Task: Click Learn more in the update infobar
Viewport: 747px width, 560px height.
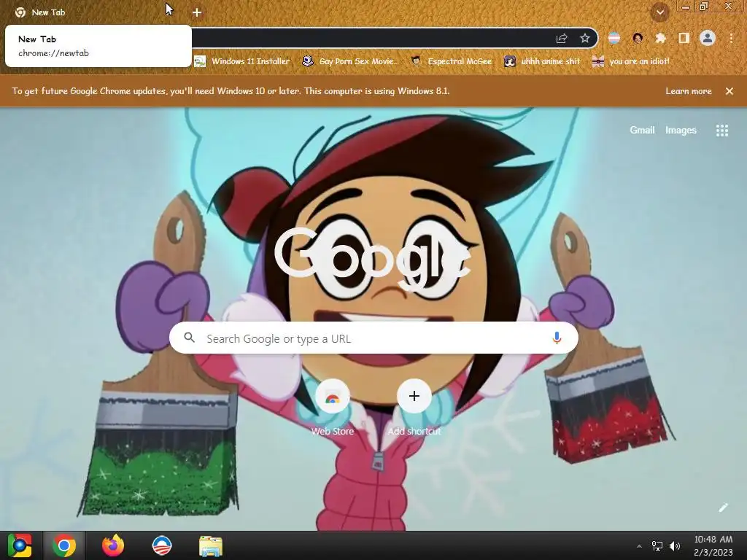Action: pos(689,91)
